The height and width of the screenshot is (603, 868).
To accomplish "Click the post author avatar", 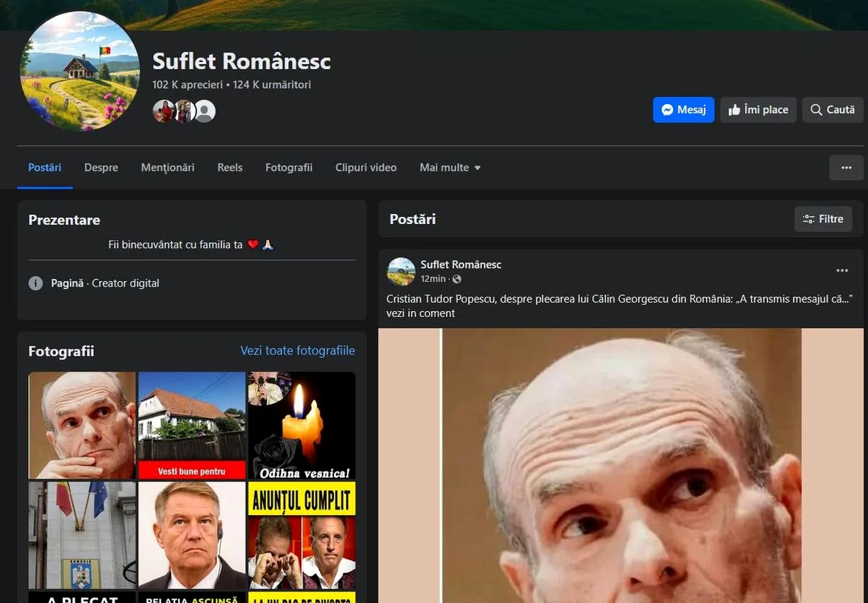I will pos(401,271).
